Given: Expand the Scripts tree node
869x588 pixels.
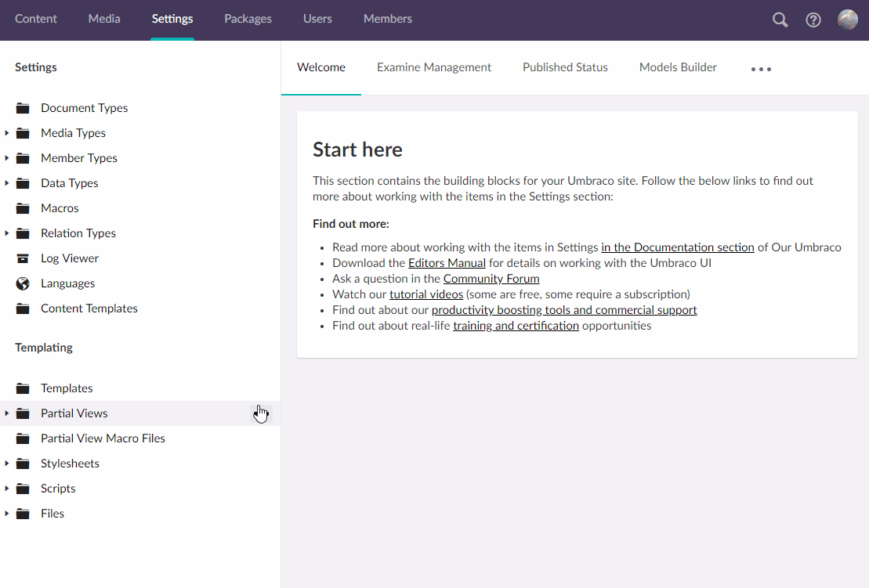Looking at the screenshot, I should pyautogui.click(x=6, y=489).
